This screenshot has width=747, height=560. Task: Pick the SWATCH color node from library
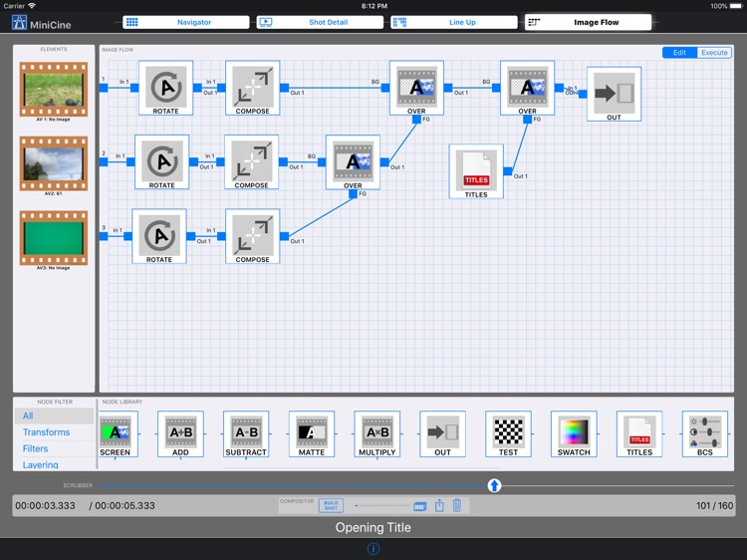[574, 434]
